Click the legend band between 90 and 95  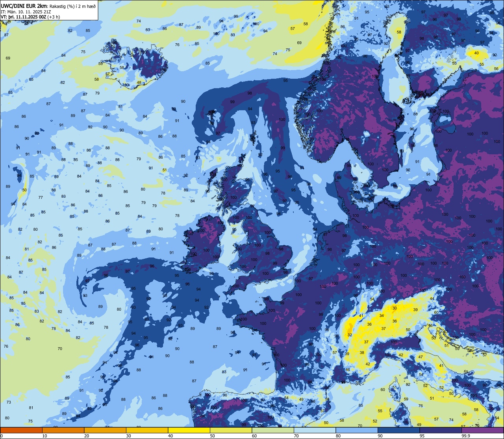(x=398, y=430)
